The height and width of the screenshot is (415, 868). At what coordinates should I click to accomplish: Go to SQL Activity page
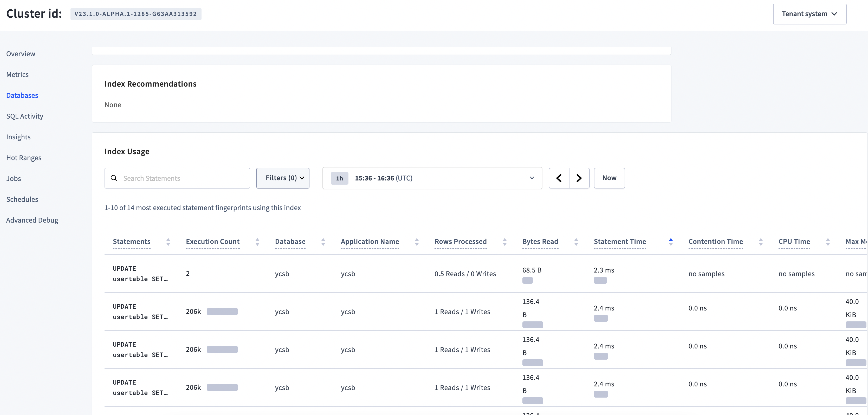(25, 116)
